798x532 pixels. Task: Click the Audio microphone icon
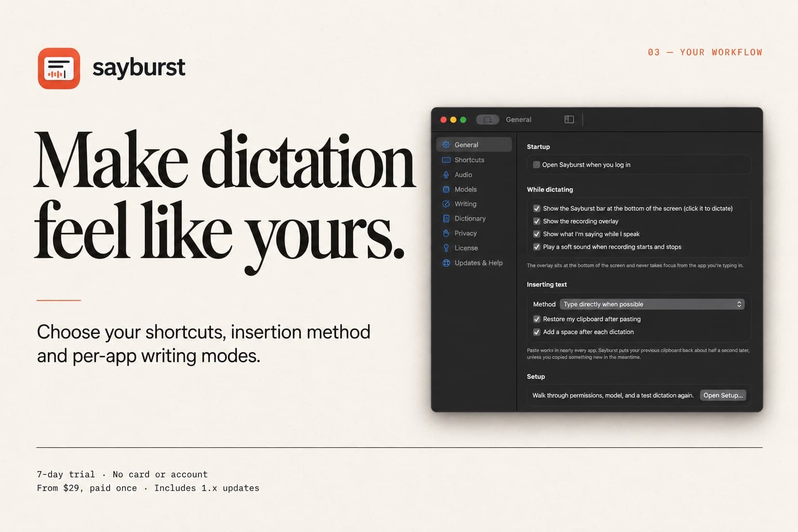(x=446, y=175)
